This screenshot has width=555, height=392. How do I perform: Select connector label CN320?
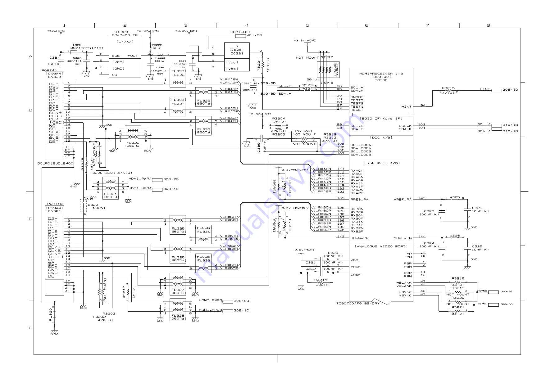click(54, 77)
